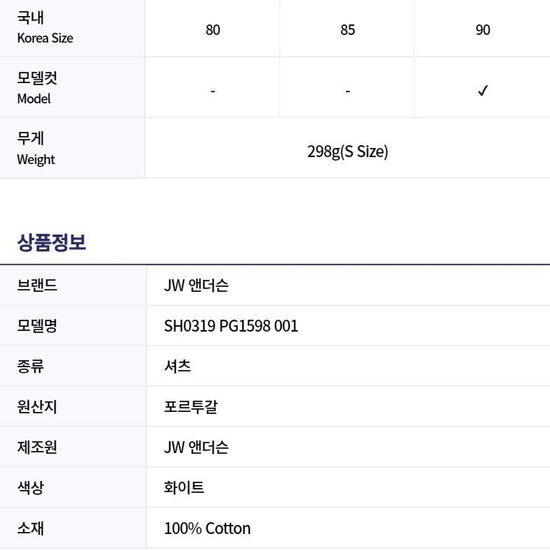The width and height of the screenshot is (550, 550).
Task: Click the 소재 label
Action: click(31, 528)
